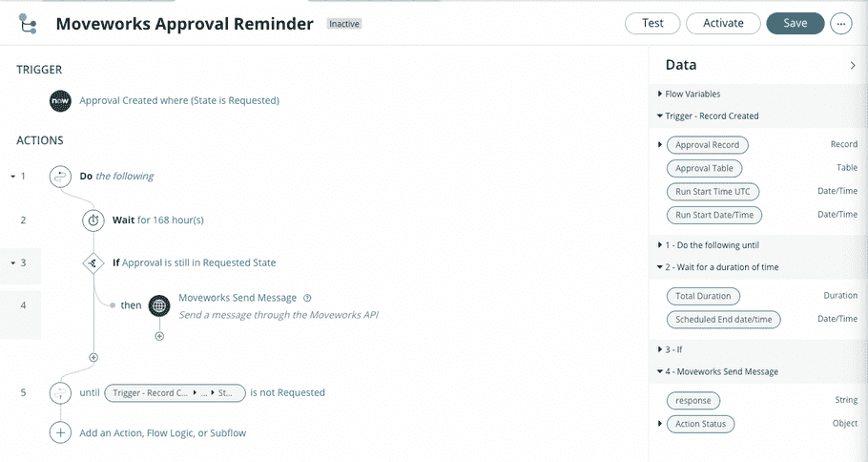Screen dimensions: 868x462
Task: Collapse the Data panel using the chevron
Action: (853, 65)
